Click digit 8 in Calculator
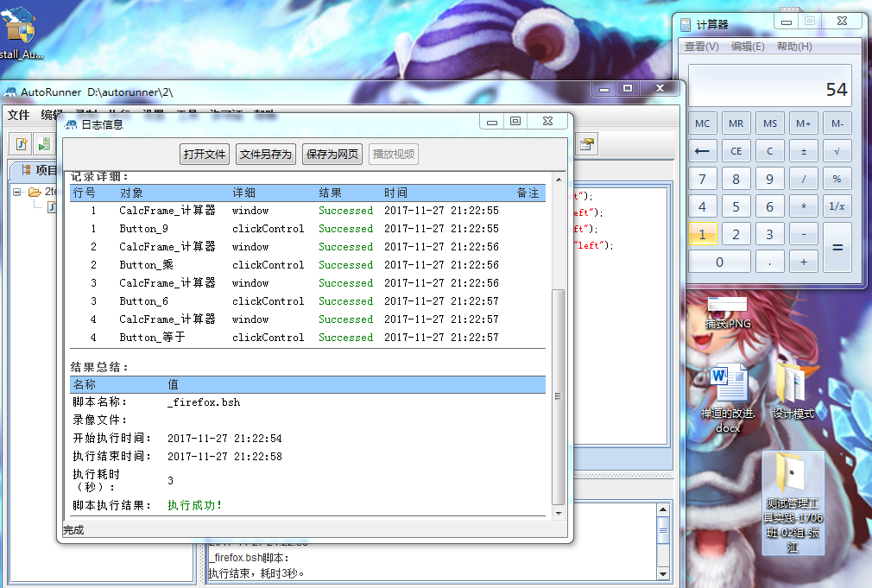872x588 pixels. click(736, 179)
